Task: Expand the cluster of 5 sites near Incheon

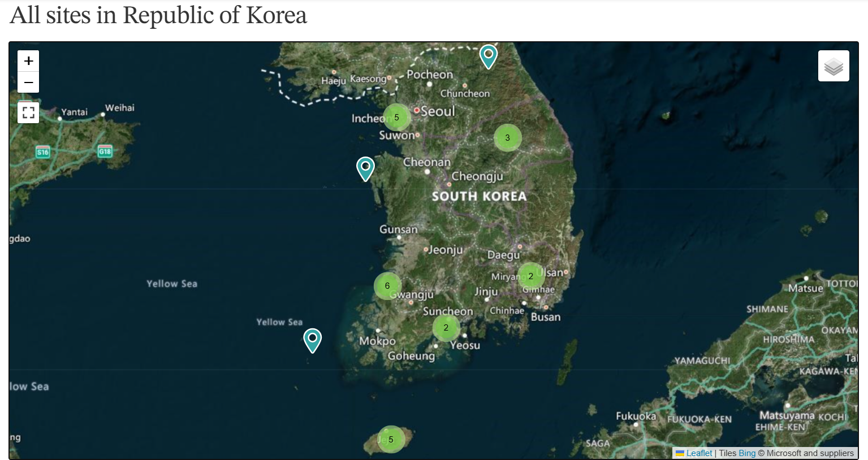Action: 396,116
